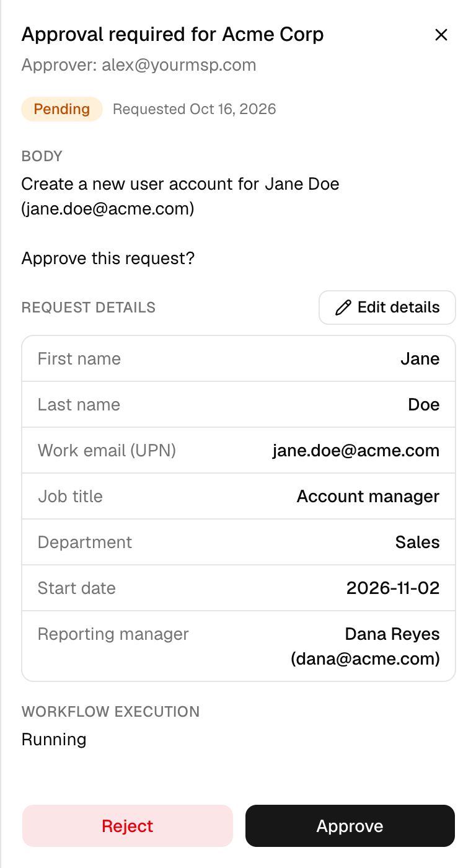
Task: Select the work email jane.doe@acme.com value
Action: tap(356, 451)
